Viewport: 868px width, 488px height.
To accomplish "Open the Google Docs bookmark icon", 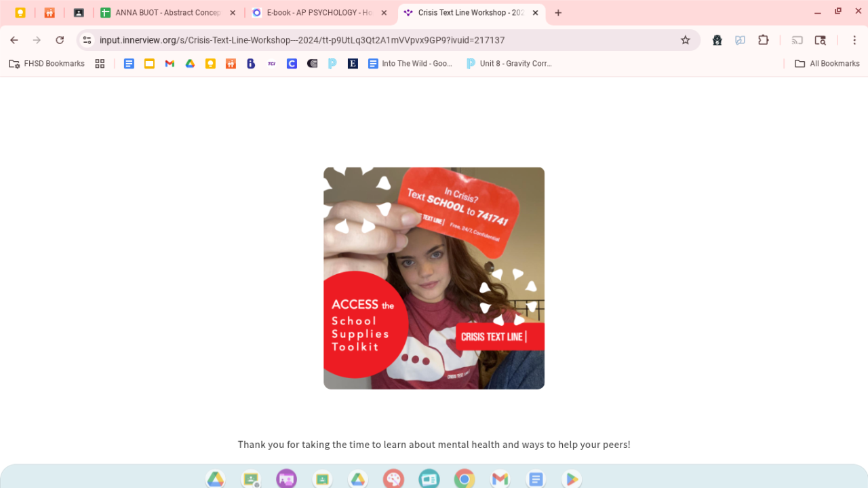I will (129, 64).
